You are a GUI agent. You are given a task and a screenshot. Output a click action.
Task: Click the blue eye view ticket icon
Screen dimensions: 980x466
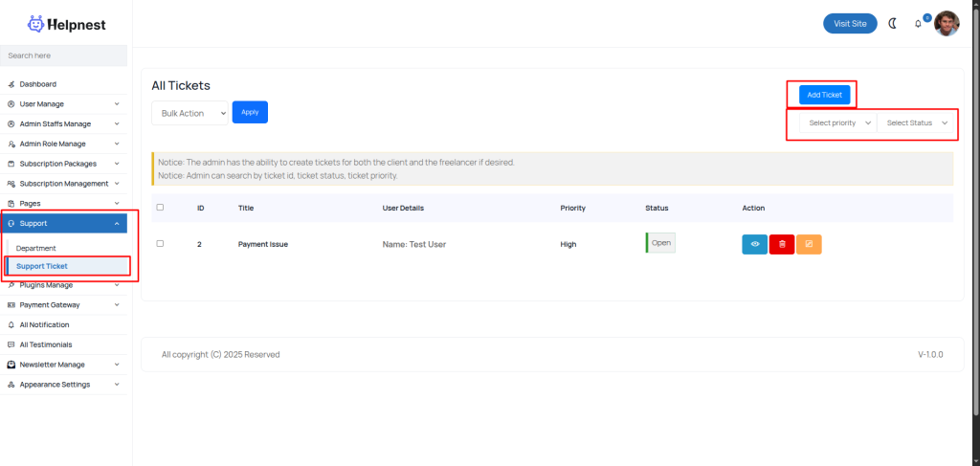754,244
